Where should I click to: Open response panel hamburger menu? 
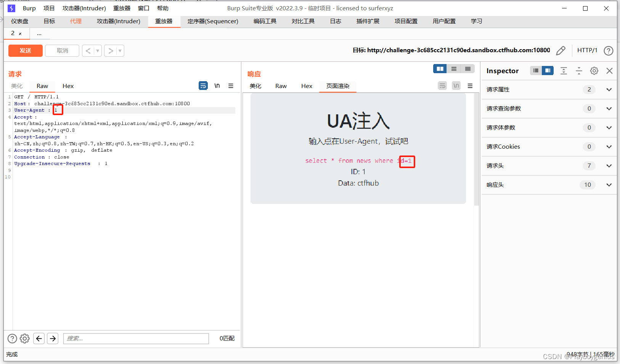[470, 86]
